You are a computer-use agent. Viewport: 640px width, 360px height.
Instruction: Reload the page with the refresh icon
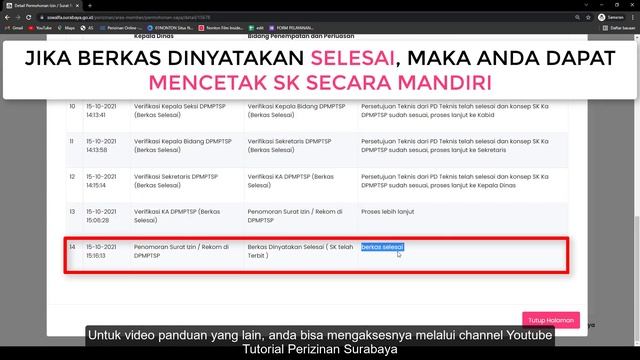29,18
